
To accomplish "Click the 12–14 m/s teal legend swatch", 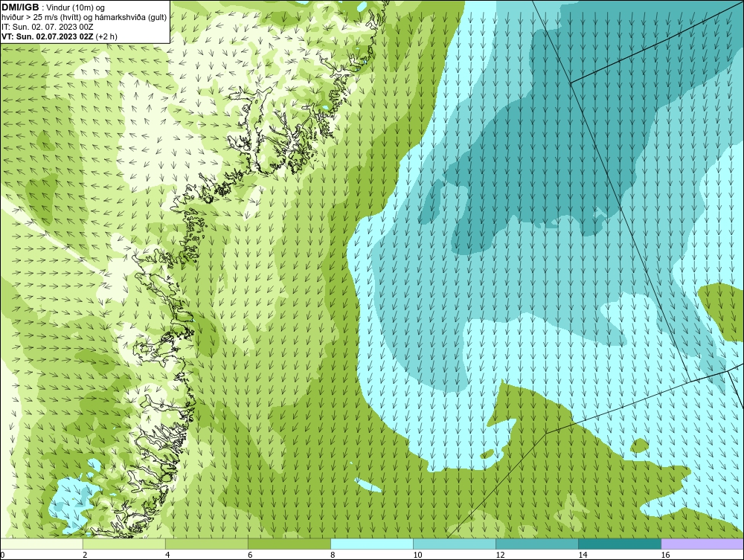I will 537,544.
